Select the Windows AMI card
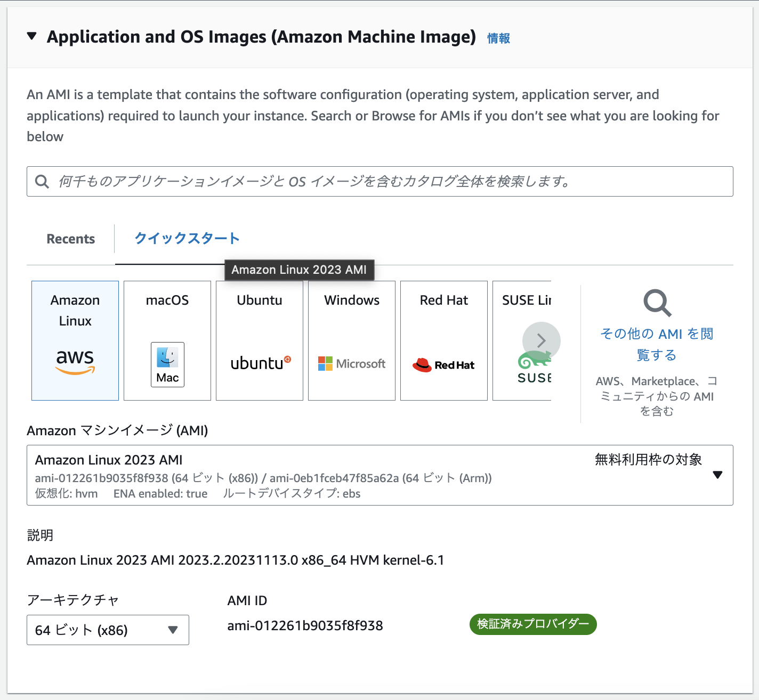 pos(352,341)
